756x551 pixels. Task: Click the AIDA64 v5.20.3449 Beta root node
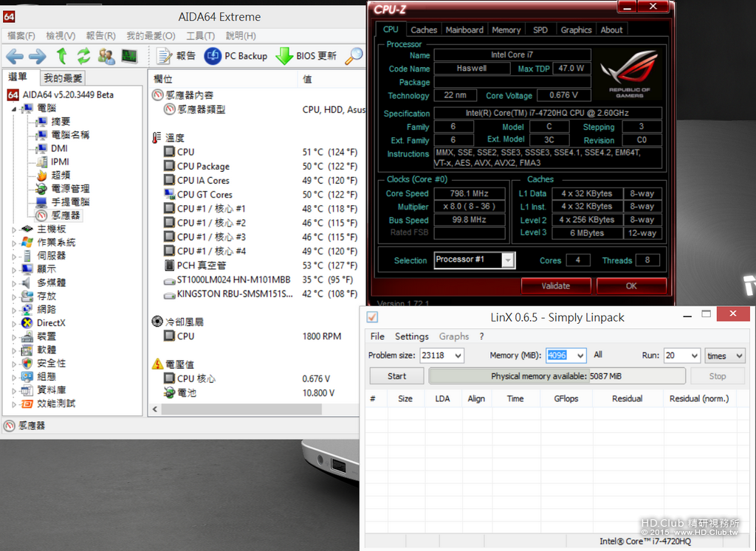click(68, 95)
